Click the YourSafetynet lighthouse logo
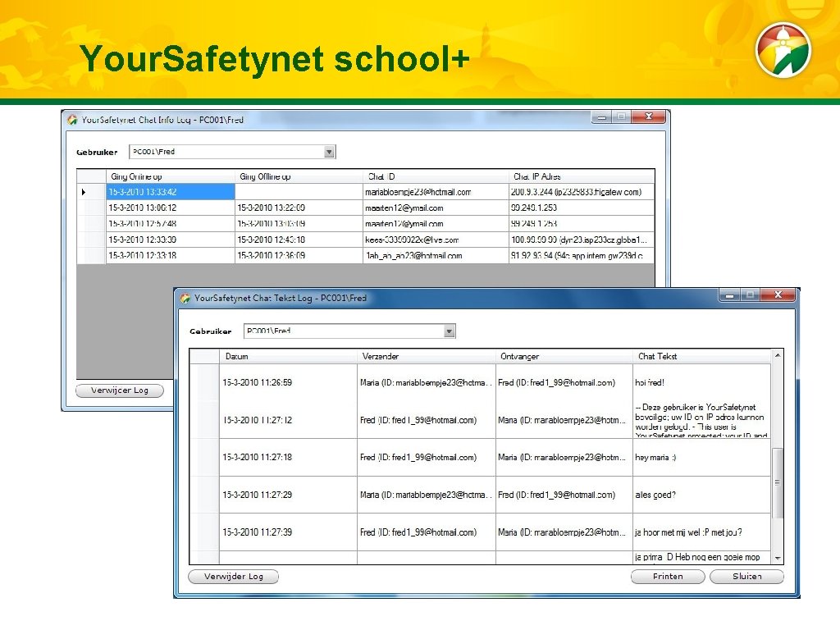Image resolution: width=840 pixels, height=630 pixels. pyautogui.click(x=783, y=50)
